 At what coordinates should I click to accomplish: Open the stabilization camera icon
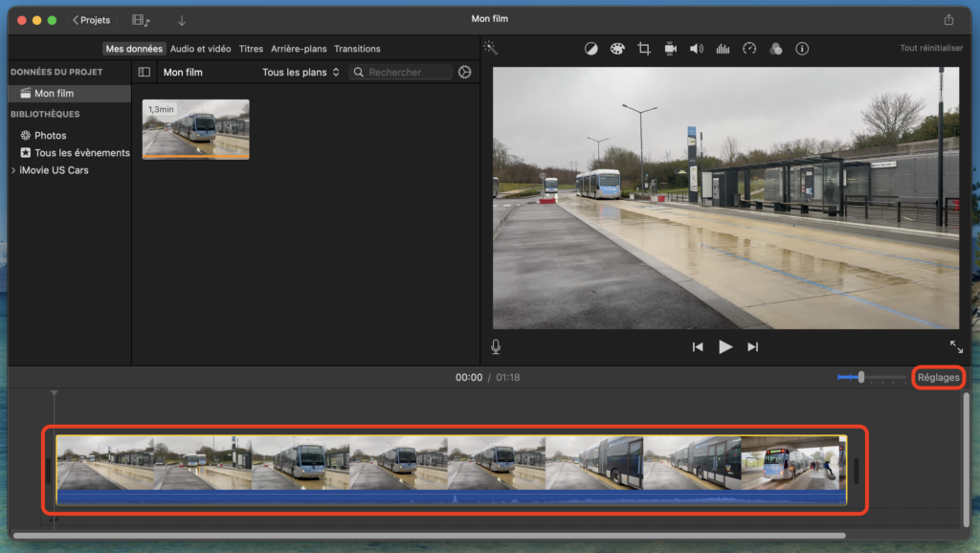click(671, 49)
